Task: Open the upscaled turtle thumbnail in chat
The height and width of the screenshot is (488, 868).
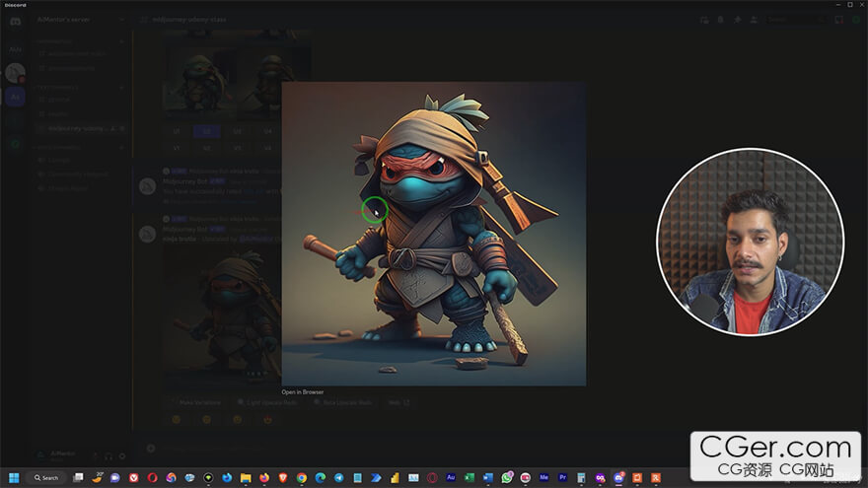Action: pos(223,317)
